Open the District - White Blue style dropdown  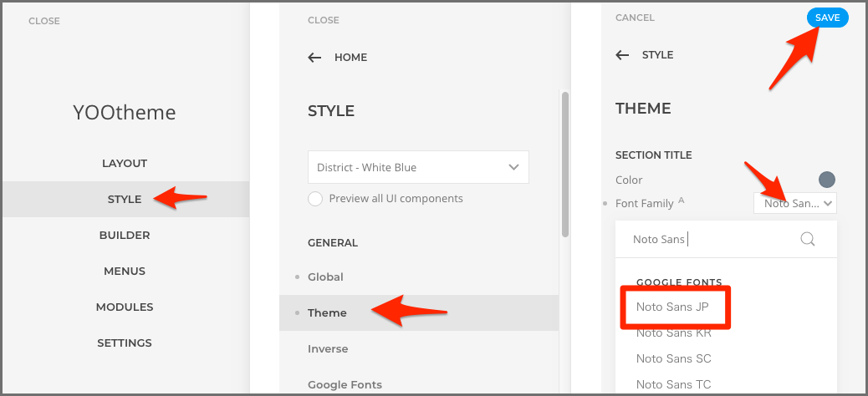(418, 167)
